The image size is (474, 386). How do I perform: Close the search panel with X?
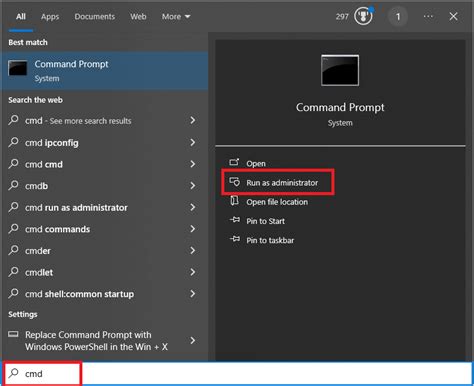coord(453,16)
